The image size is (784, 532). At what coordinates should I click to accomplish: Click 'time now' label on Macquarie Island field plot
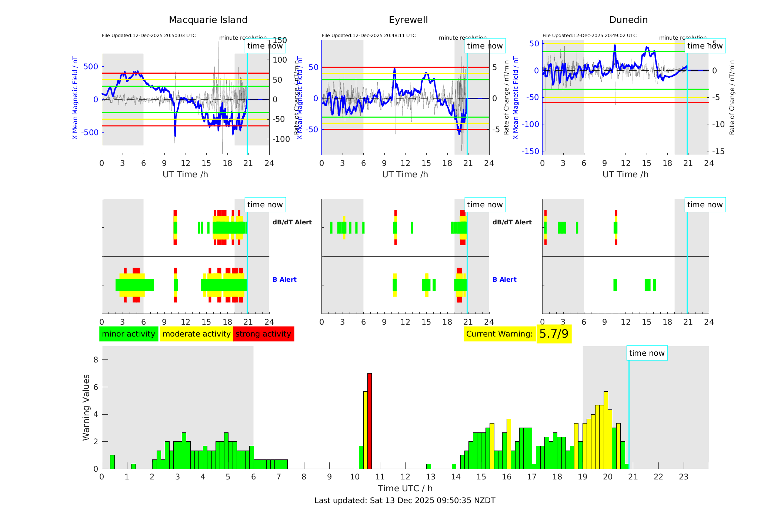point(265,46)
